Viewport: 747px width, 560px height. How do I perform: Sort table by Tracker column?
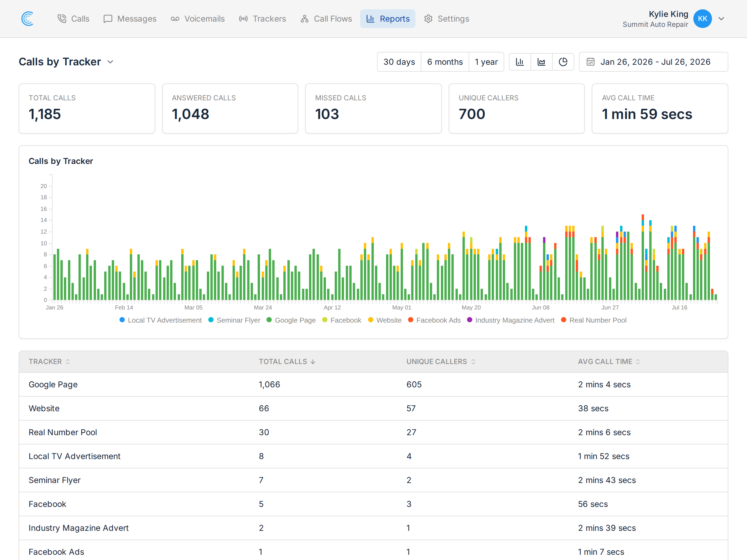coord(49,361)
